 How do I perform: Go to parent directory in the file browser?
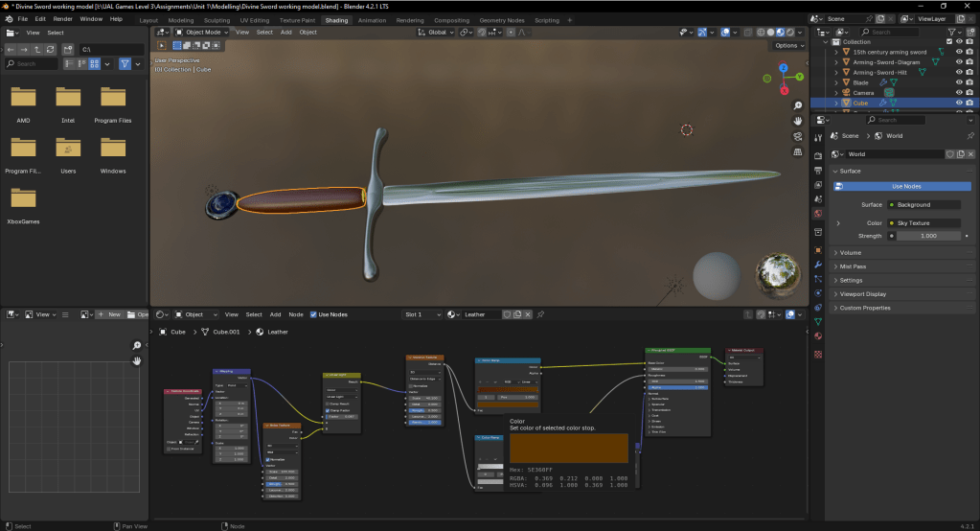click(37, 49)
